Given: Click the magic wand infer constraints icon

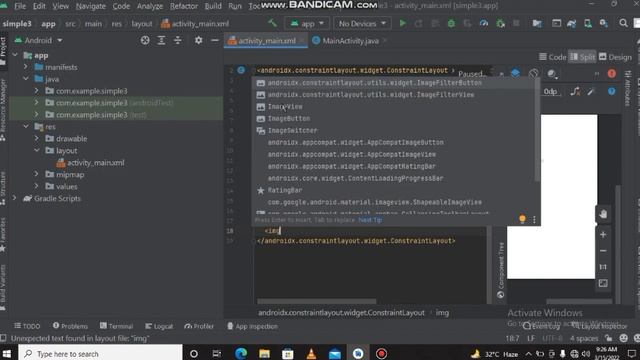Looking at the screenshot, I should 591,91.
